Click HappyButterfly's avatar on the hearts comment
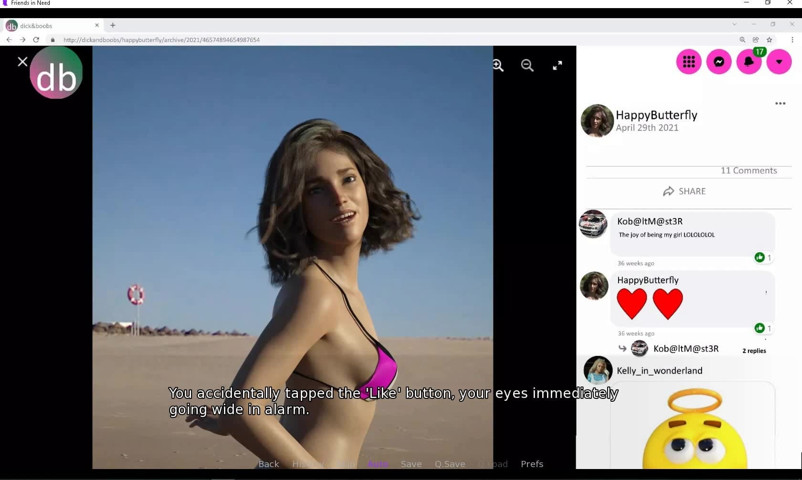This screenshot has width=802, height=480. (x=594, y=286)
